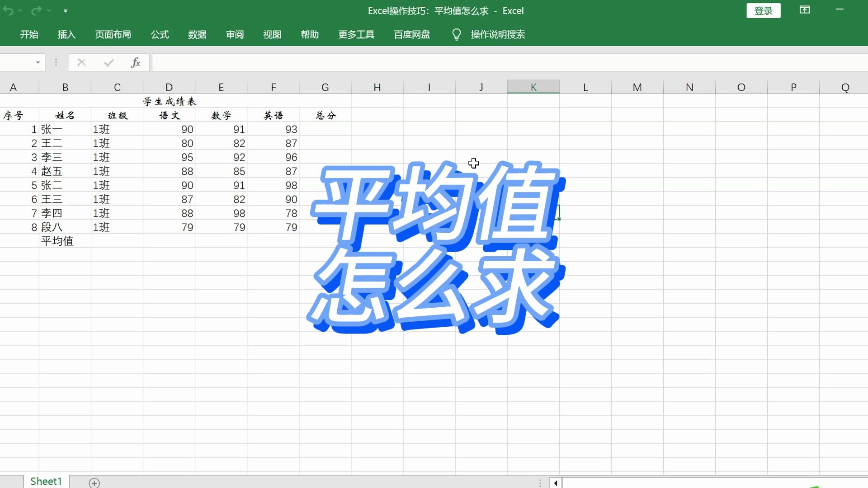Click the Ribbon Display Options icon
The height and width of the screenshot is (488, 868).
point(805,10)
